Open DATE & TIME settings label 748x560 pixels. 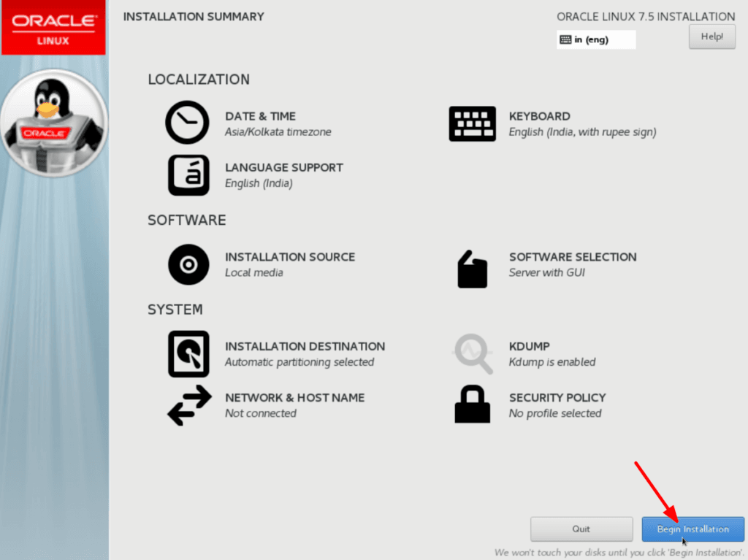[x=261, y=116]
